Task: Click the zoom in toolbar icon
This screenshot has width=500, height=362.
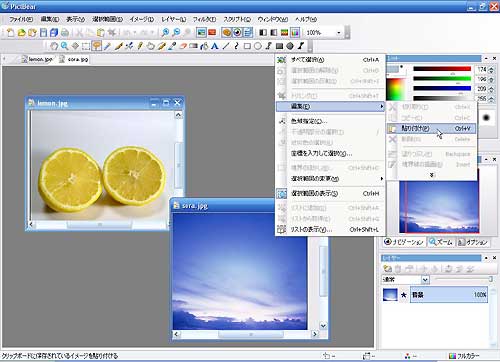Action: click(x=165, y=32)
